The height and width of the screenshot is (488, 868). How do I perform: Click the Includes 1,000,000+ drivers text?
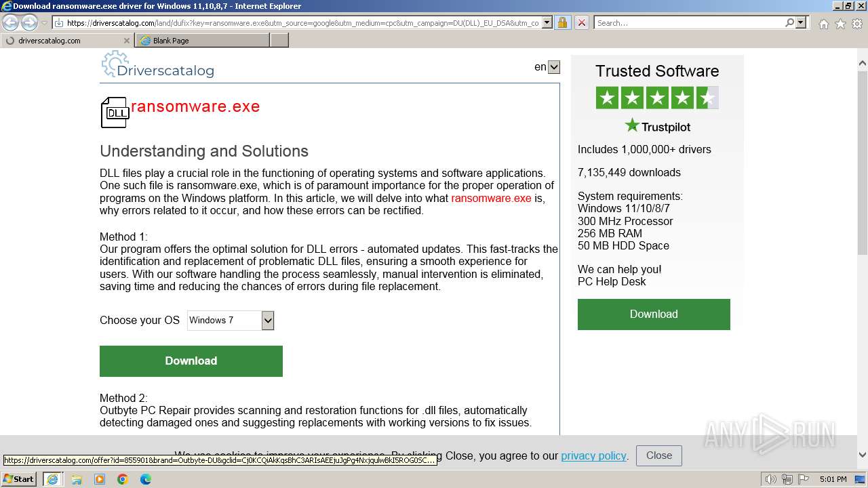644,150
